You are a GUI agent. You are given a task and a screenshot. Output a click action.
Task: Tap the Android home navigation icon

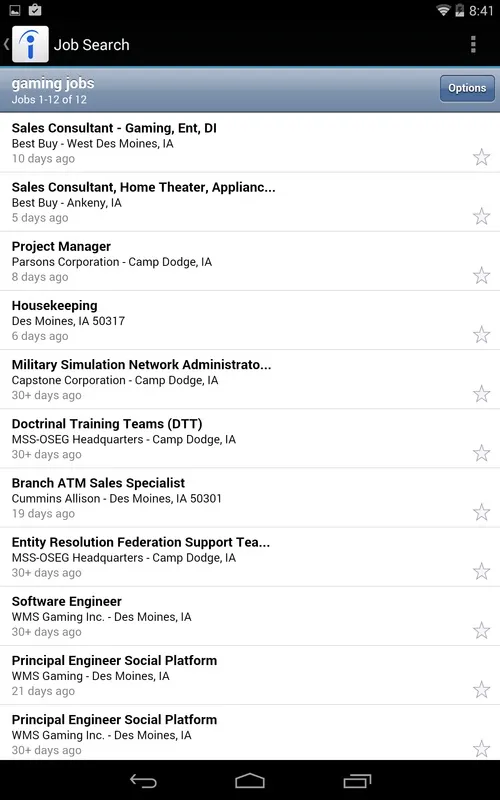pyautogui.click(x=250, y=781)
